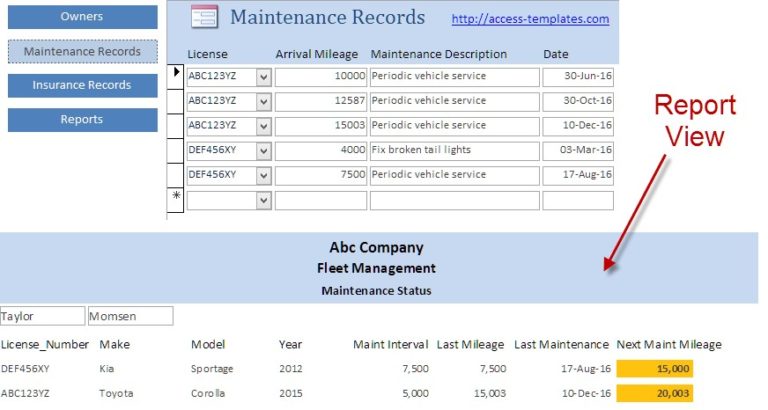768x410 pixels.
Task: Click highlighted Next Maint Mileage 15,000 cell
Action: point(655,368)
